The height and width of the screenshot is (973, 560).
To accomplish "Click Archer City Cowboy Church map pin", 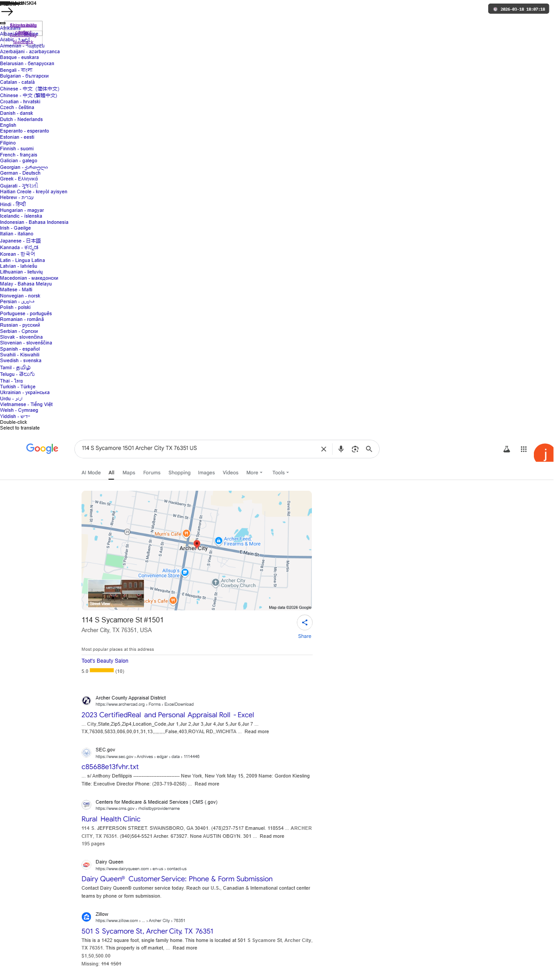I will click(215, 582).
